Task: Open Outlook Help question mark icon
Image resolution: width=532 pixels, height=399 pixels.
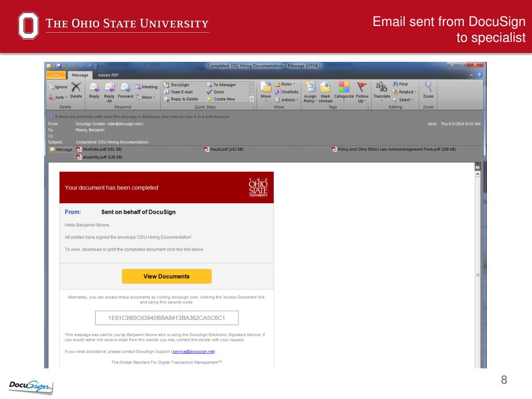Action: click(x=480, y=75)
